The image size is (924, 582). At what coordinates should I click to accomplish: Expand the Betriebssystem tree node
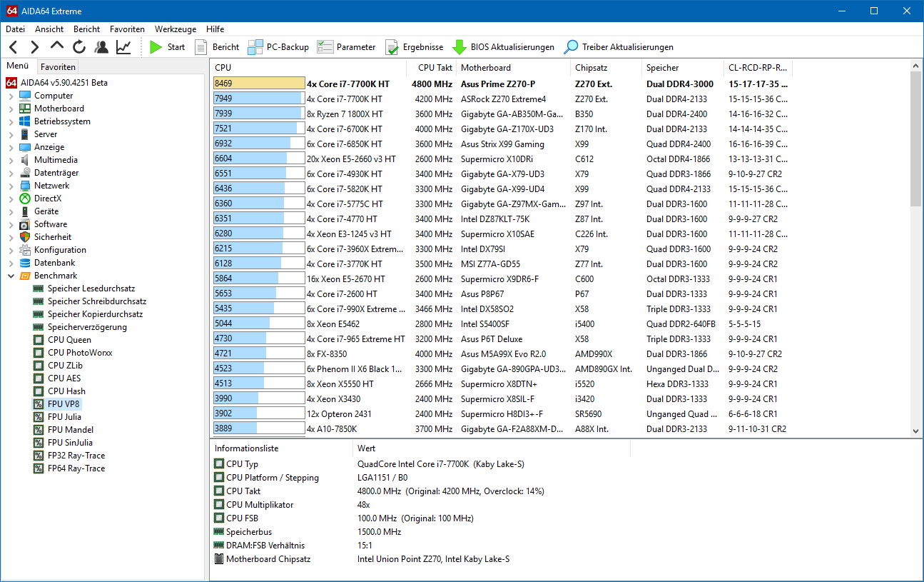[x=11, y=121]
